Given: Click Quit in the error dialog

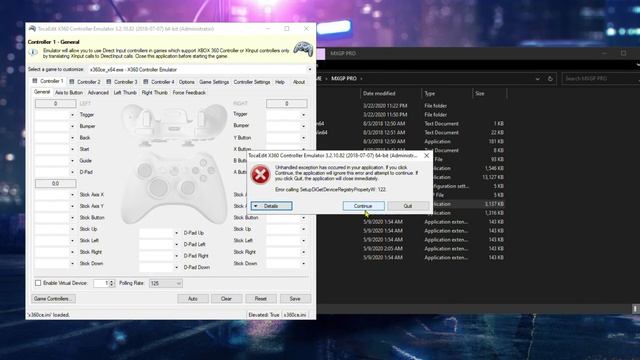Looking at the screenshot, I should pyautogui.click(x=407, y=206).
